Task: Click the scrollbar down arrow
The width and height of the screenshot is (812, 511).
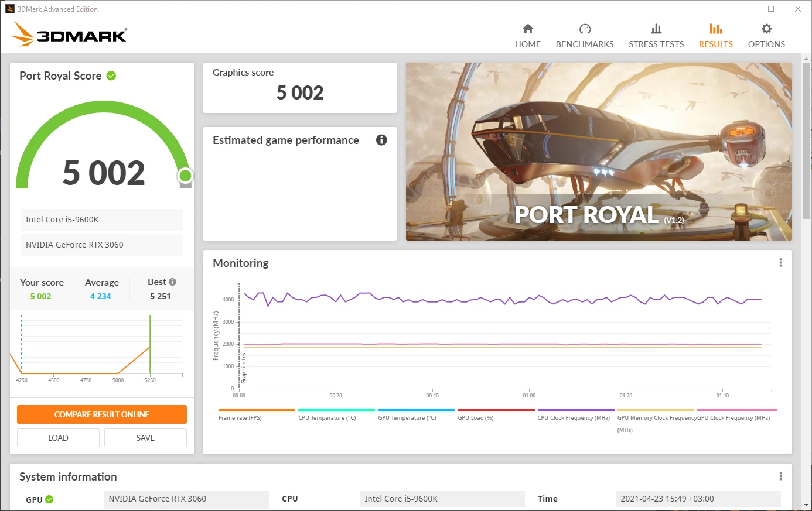Action: (x=807, y=505)
